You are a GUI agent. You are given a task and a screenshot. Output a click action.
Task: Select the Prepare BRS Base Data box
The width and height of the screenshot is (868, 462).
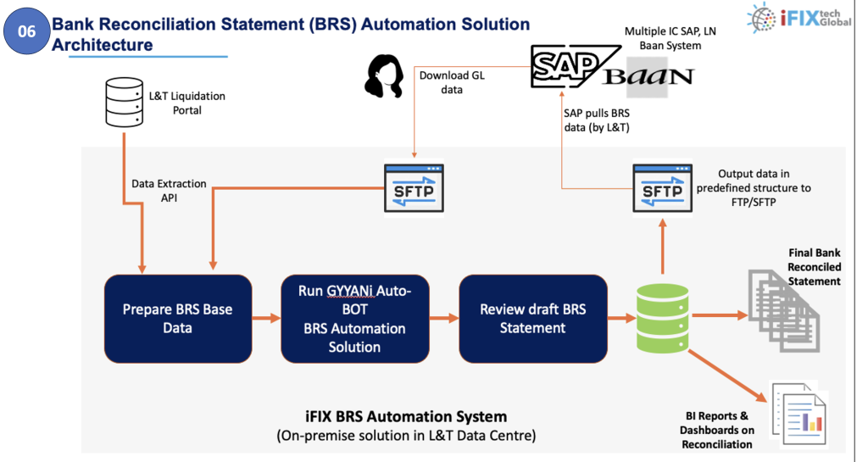178,319
